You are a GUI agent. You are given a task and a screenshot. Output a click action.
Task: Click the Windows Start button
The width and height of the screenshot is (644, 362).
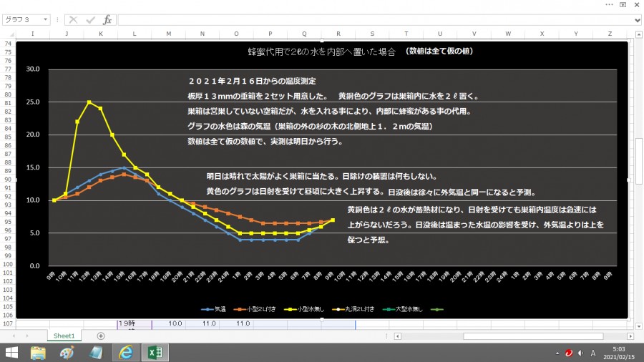12,352
